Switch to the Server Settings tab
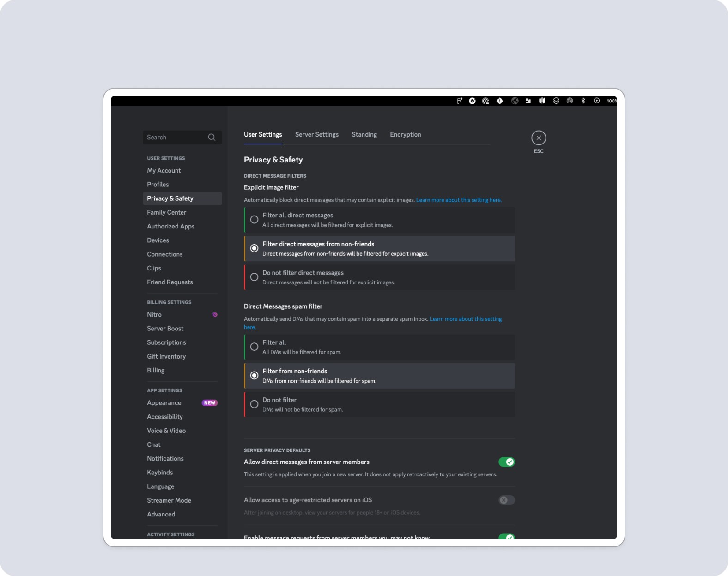Screen dimensions: 728x576 [317, 135]
